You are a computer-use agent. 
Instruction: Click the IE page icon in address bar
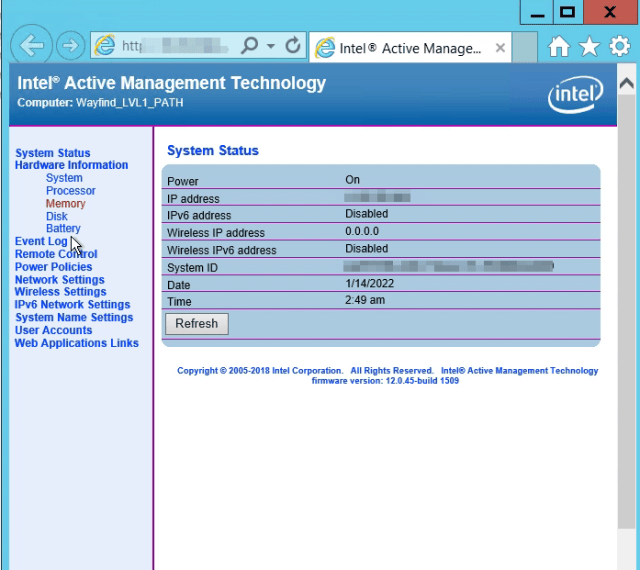point(105,45)
